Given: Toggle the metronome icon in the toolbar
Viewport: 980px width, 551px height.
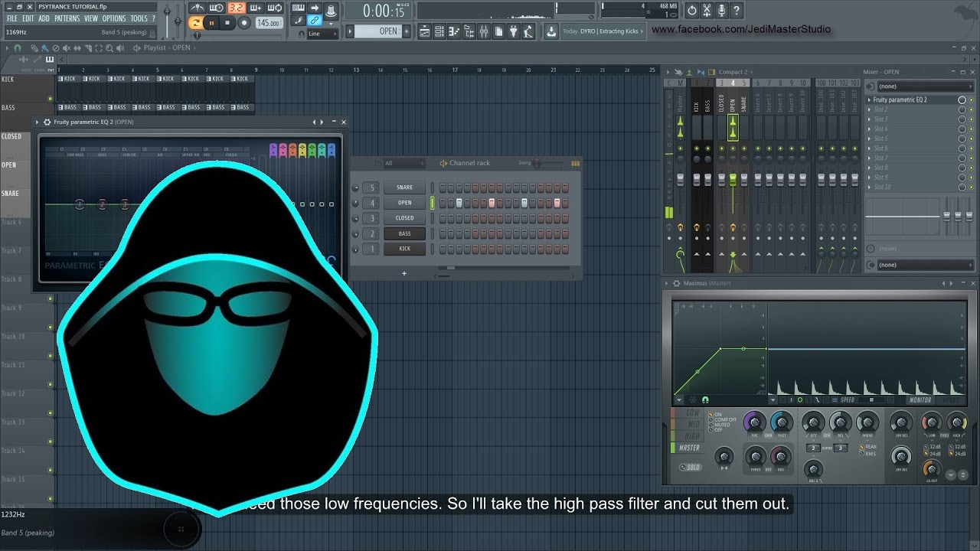Looking at the screenshot, I should click(x=199, y=8).
